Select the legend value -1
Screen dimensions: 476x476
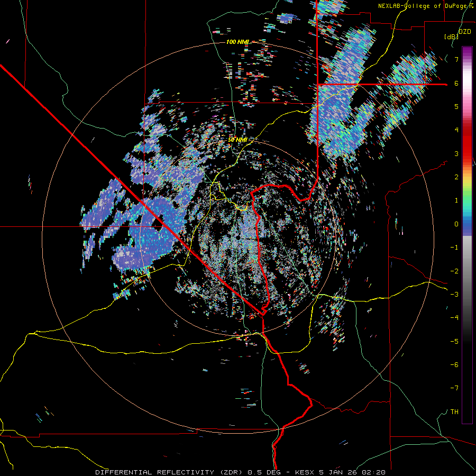[454, 248]
